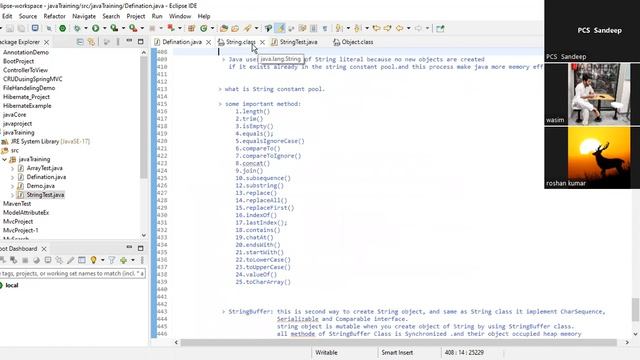The height and width of the screenshot is (360, 640).
Task: Click the Coverage launch icon
Action: 114,28
